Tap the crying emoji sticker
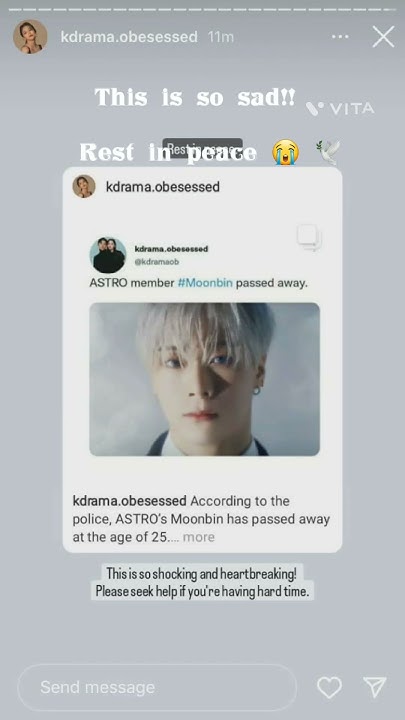Screen dimensions: 405x720 coord(286,152)
